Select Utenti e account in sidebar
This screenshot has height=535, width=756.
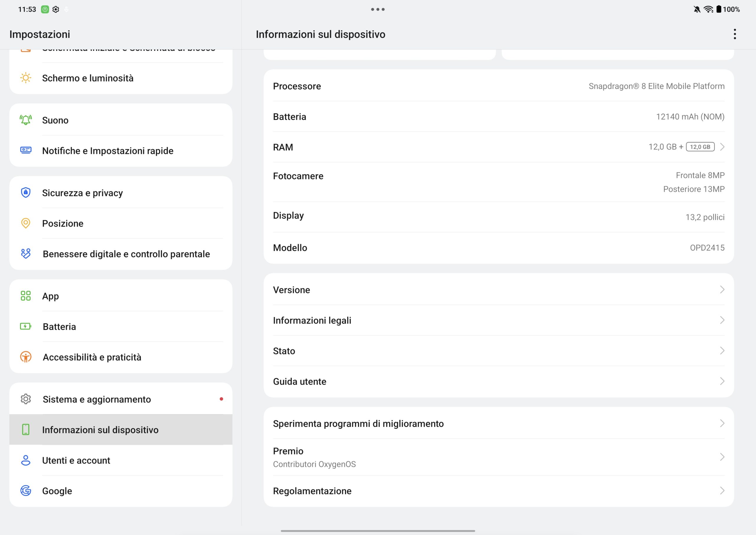click(x=121, y=460)
